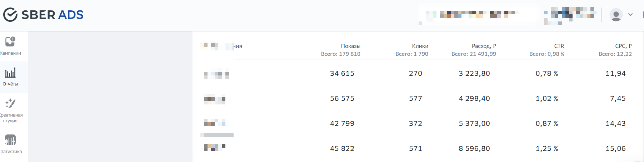Screen dimensions: 644x162
Task: Sort by the Клики column header
Action: point(420,46)
